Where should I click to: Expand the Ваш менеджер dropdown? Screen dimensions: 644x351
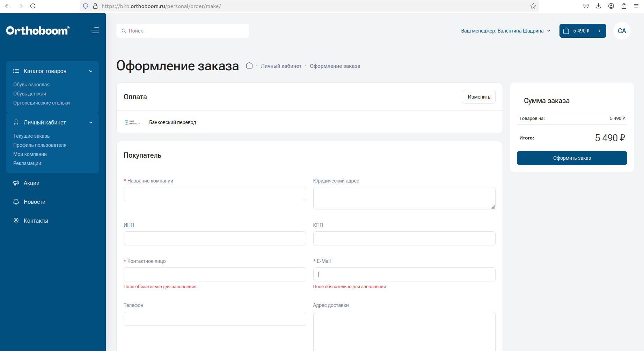[505, 31]
